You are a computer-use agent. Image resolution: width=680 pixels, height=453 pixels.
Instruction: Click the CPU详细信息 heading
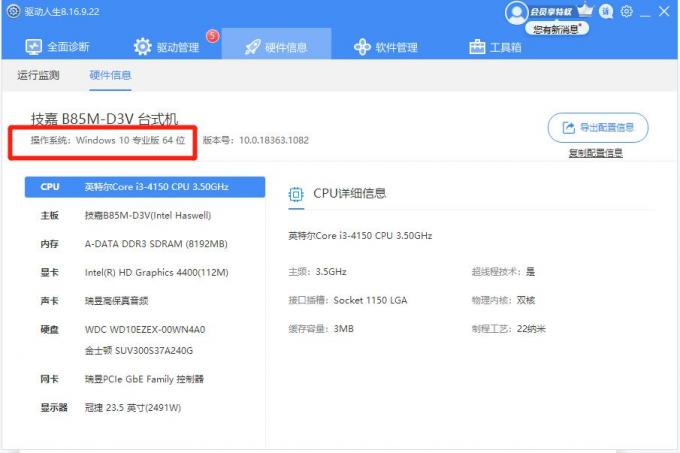350,193
